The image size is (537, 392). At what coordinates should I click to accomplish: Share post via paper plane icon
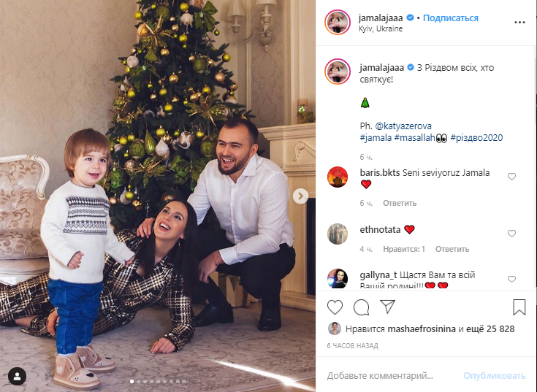[x=388, y=307]
